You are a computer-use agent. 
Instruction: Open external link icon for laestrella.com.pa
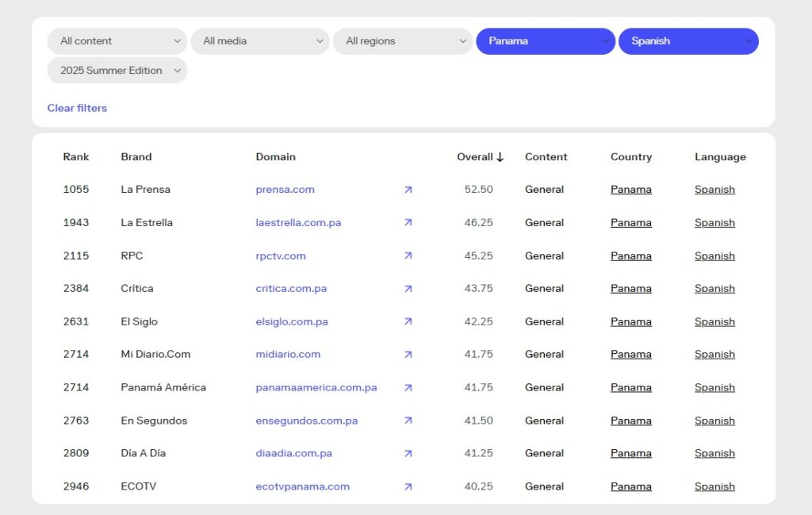tap(408, 223)
